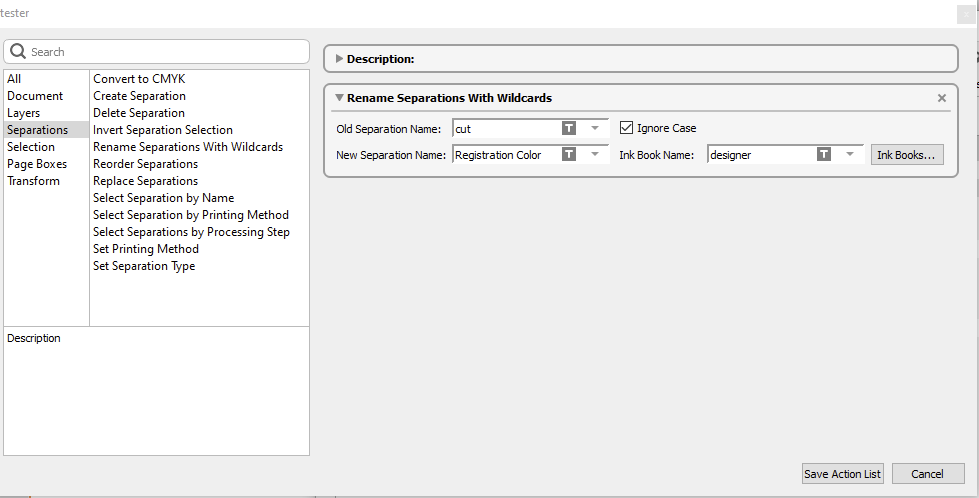Toggle the Ignore Case checkbox
Screen dimensions: 979x498
[x=627, y=128]
